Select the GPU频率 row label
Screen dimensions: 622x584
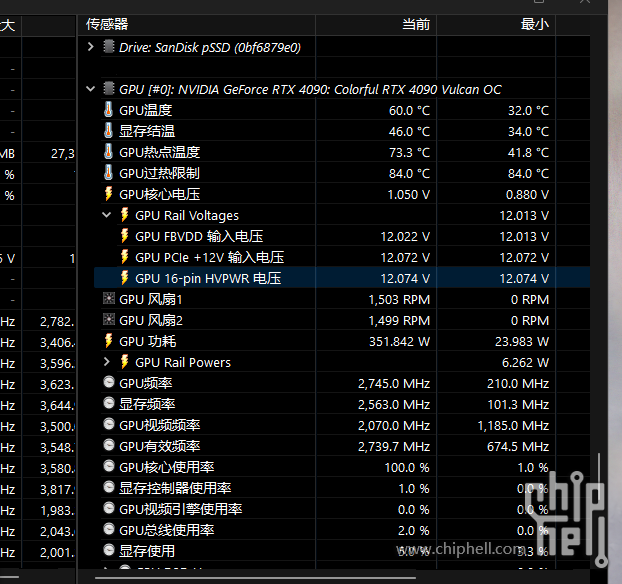click(x=146, y=384)
